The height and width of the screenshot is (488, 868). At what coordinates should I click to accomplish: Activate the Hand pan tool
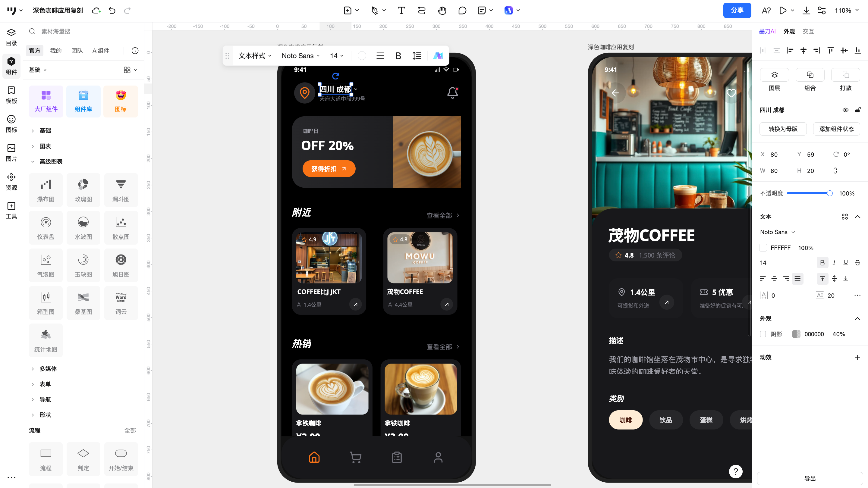tap(442, 11)
